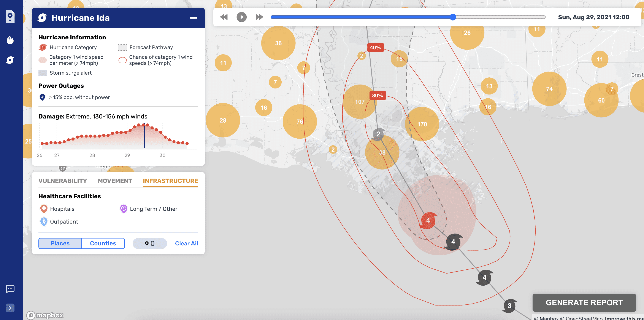644x320 pixels.
Task: Collapse the Hurricane Ida panel
Action: (193, 18)
